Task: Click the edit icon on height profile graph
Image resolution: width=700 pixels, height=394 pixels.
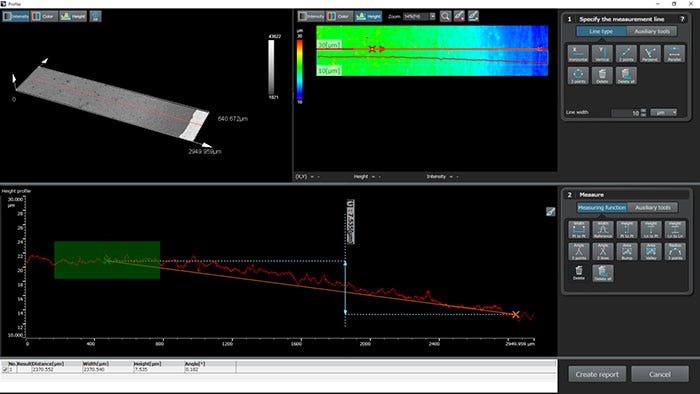Action: coord(550,212)
